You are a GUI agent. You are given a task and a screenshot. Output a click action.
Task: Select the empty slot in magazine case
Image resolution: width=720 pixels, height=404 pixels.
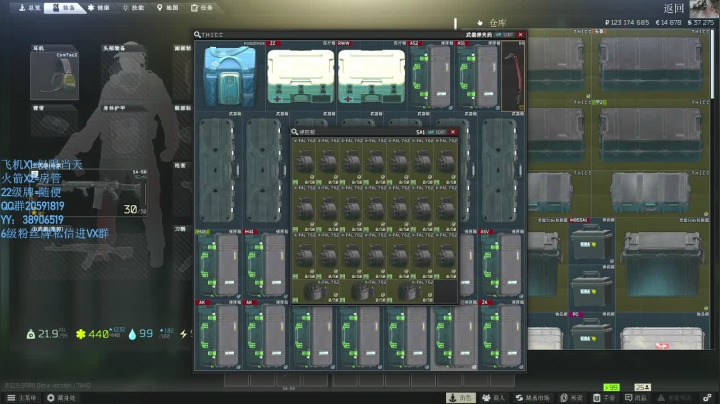[x=445, y=292]
